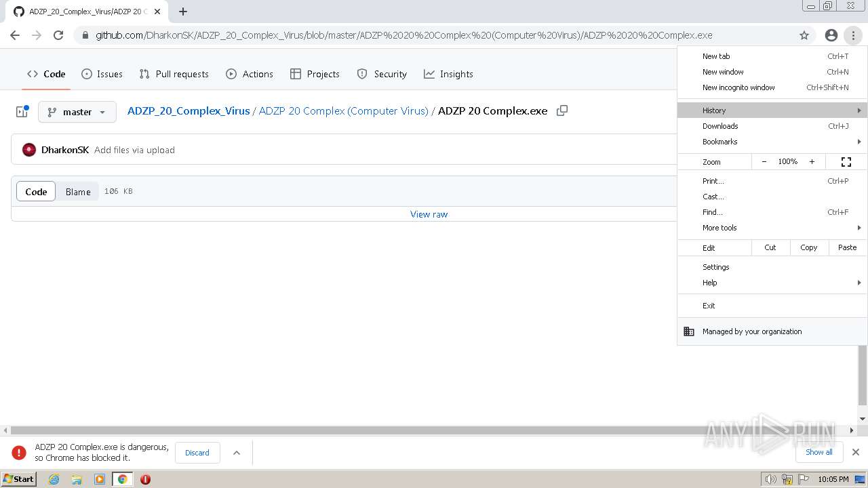Click the DharkonSK avatar image
The image size is (868, 488).
click(29, 150)
